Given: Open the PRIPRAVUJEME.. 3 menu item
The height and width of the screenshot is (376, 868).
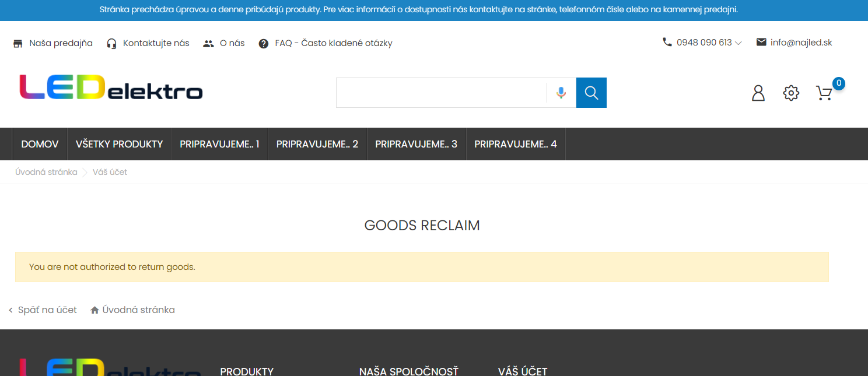Looking at the screenshot, I should click(x=416, y=144).
